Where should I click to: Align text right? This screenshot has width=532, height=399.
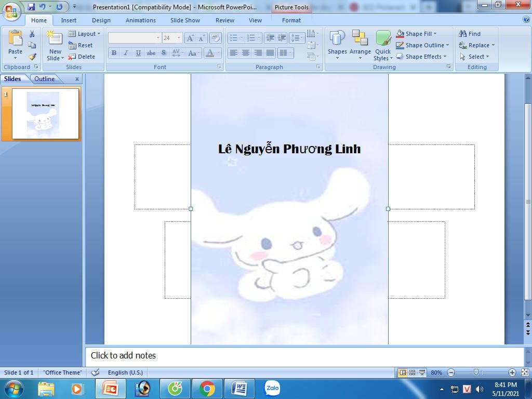pyautogui.click(x=258, y=52)
